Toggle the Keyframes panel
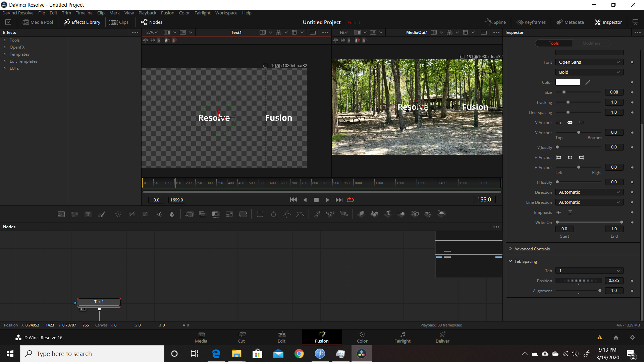Viewport: 644px width, 362px height. point(531,22)
